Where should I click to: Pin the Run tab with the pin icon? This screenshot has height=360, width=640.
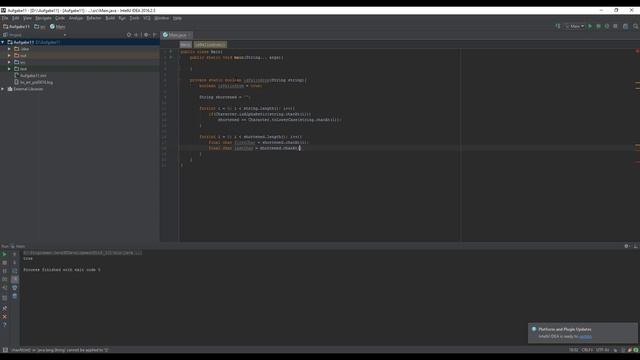[4, 308]
